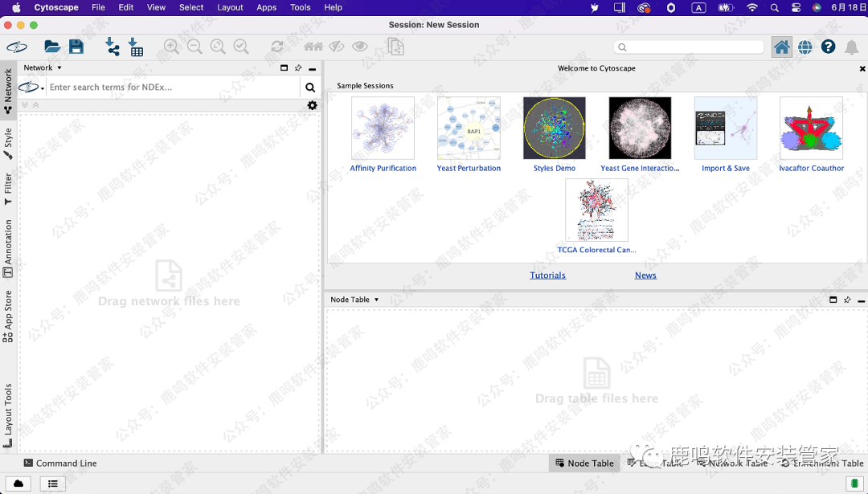
Task: Open the help question mark icon
Action: click(828, 47)
